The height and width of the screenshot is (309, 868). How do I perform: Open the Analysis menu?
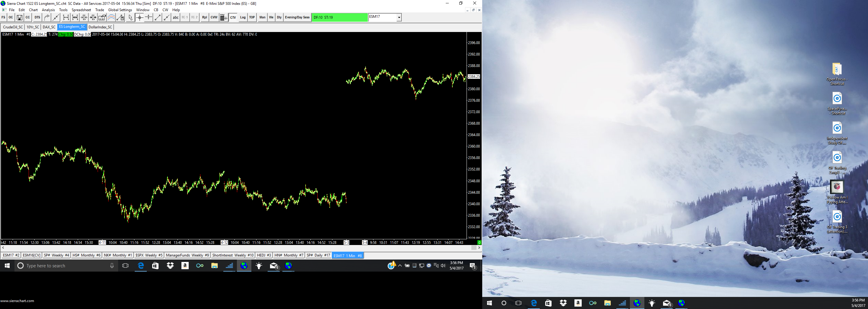(48, 10)
